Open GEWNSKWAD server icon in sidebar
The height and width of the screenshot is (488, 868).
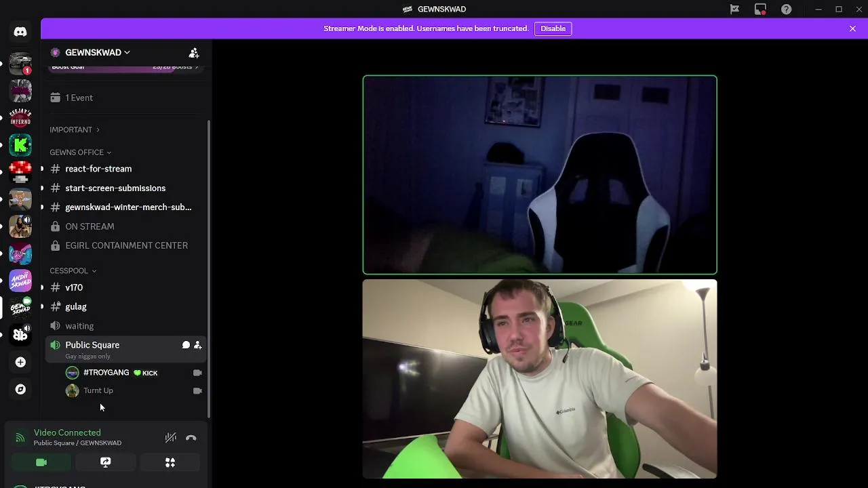point(20,307)
